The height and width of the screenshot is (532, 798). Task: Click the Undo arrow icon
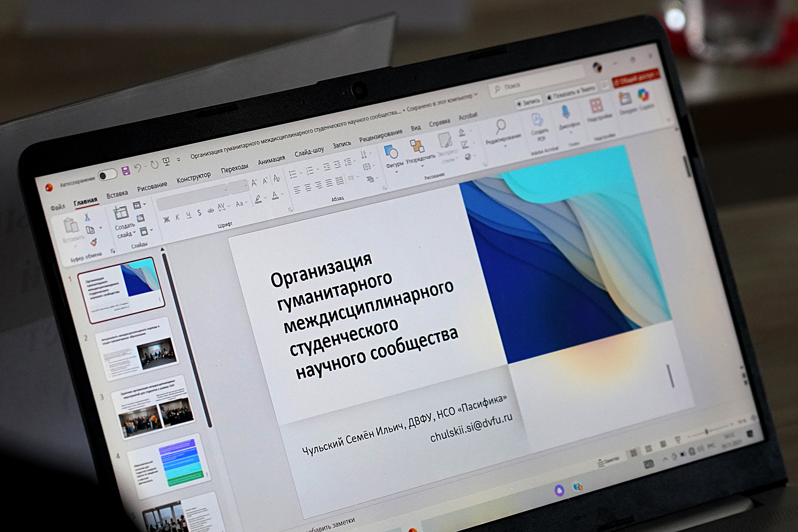tap(138, 168)
